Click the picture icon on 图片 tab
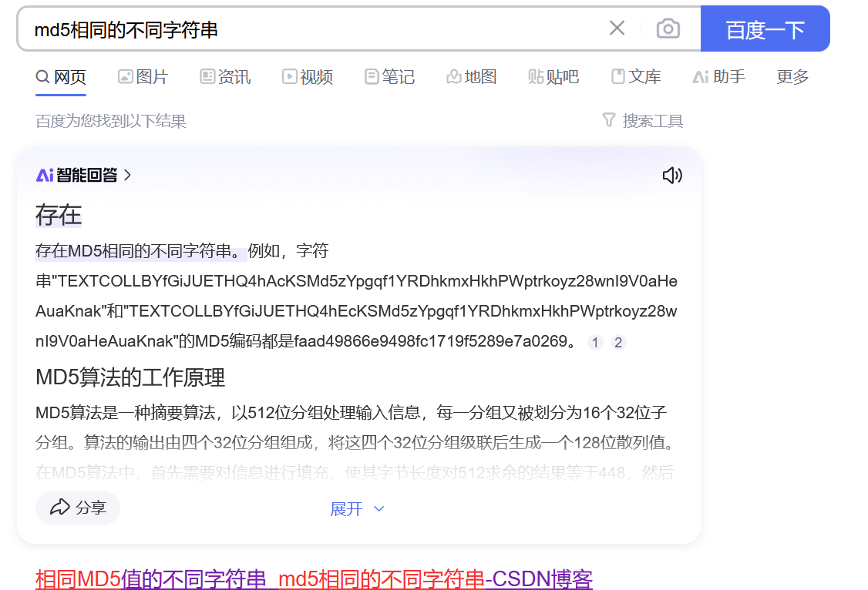This screenshot has height=590, width=868. point(125,77)
